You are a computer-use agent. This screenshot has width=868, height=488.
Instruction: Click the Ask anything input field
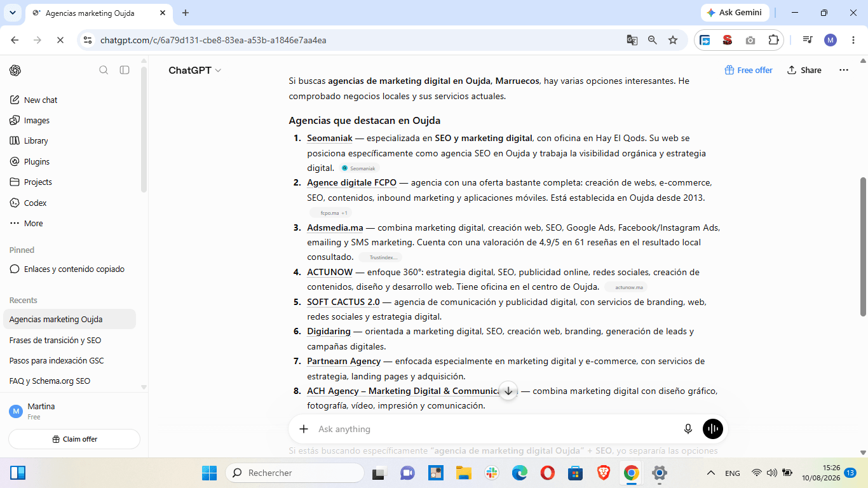[x=496, y=429]
